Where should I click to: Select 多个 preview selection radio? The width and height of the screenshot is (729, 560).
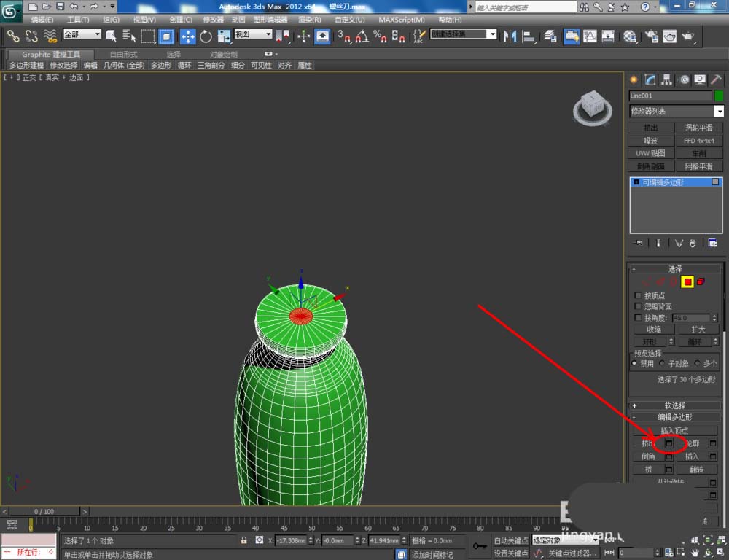tap(697, 363)
